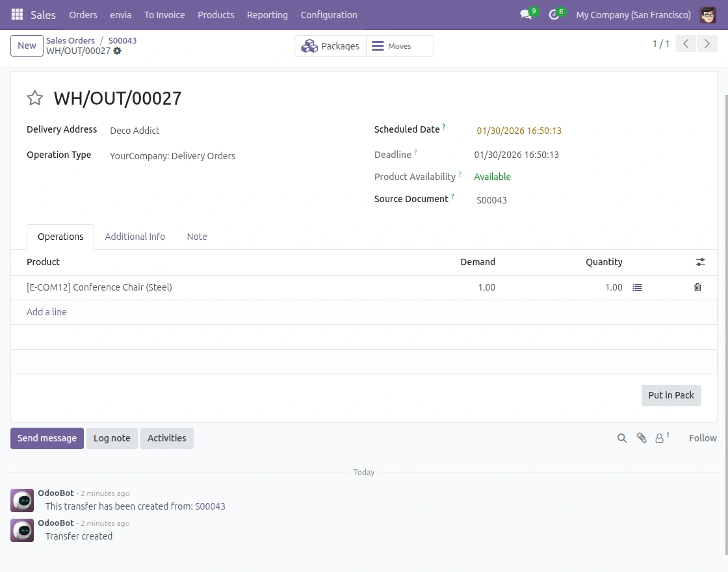The height and width of the screenshot is (572, 728).
Task: Click the user avatar in top bar
Action: (708, 15)
